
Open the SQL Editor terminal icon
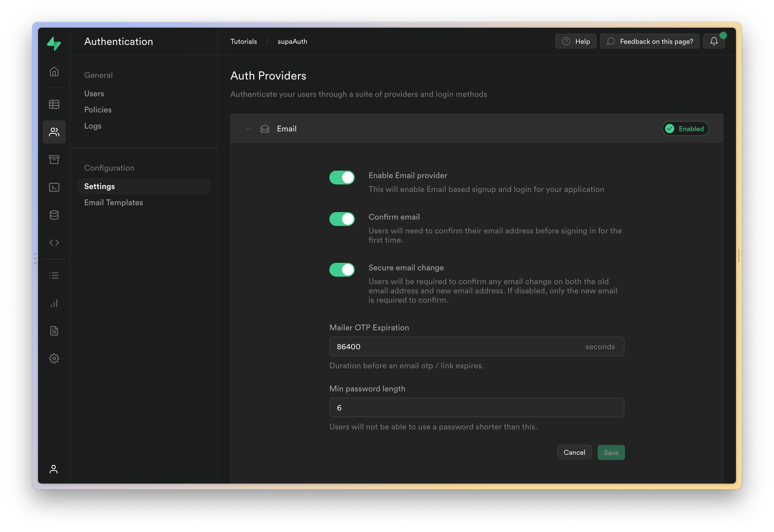(x=54, y=187)
